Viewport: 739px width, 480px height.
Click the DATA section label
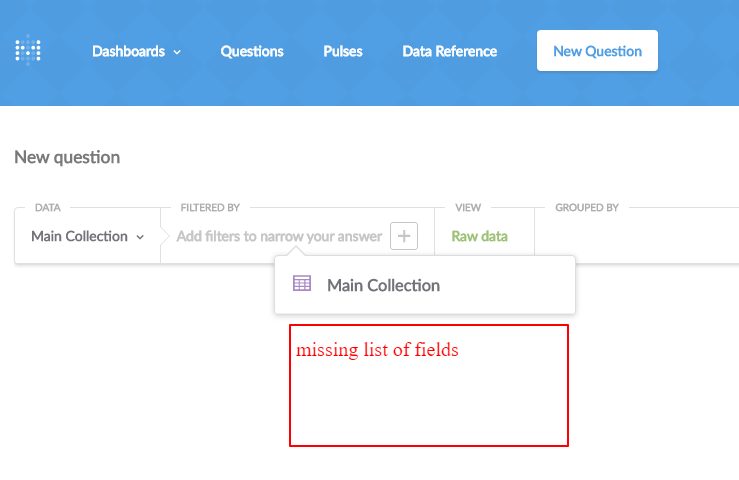[x=48, y=207]
